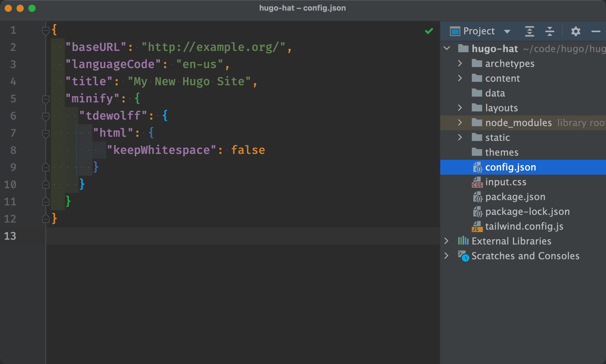Expand the static folder
The height and width of the screenshot is (364, 606).
(460, 137)
